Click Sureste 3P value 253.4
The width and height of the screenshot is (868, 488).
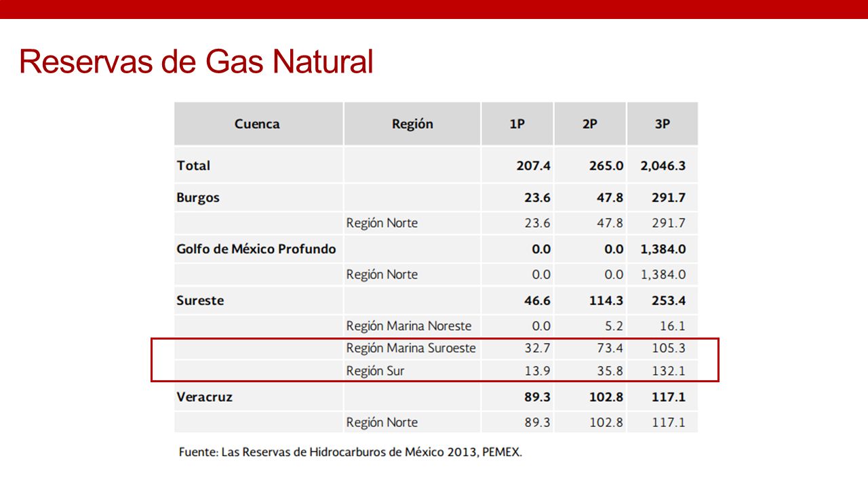coord(669,300)
